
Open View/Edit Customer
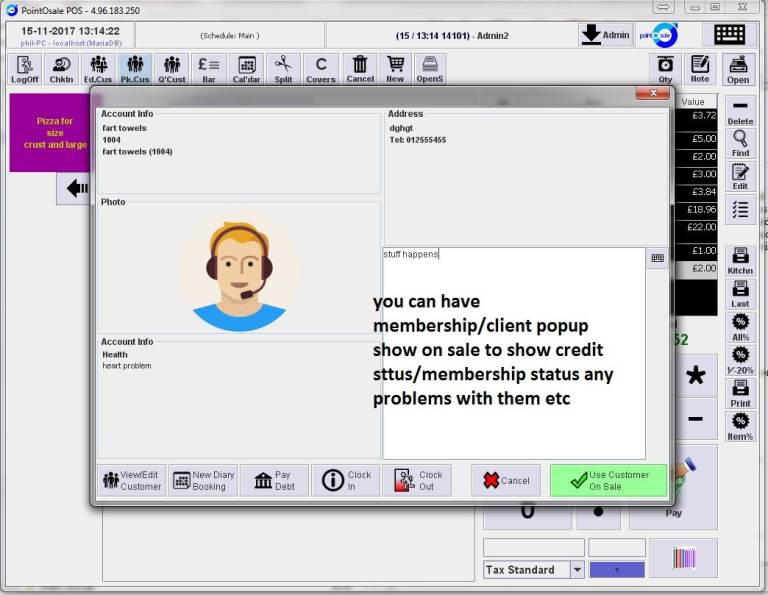click(132, 481)
